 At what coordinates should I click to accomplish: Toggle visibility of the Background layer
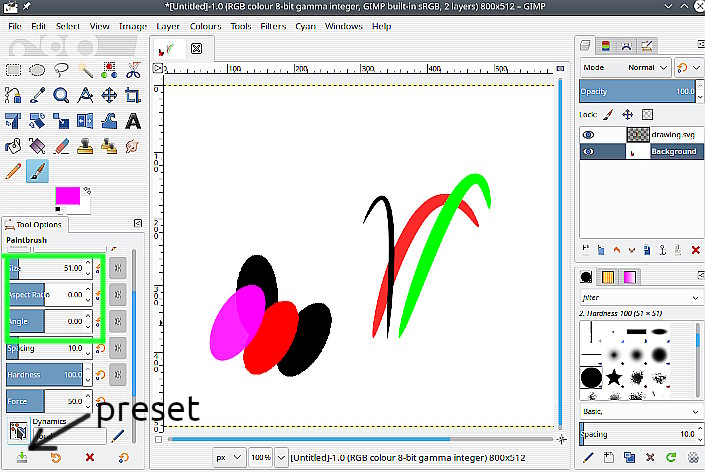point(589,152)
